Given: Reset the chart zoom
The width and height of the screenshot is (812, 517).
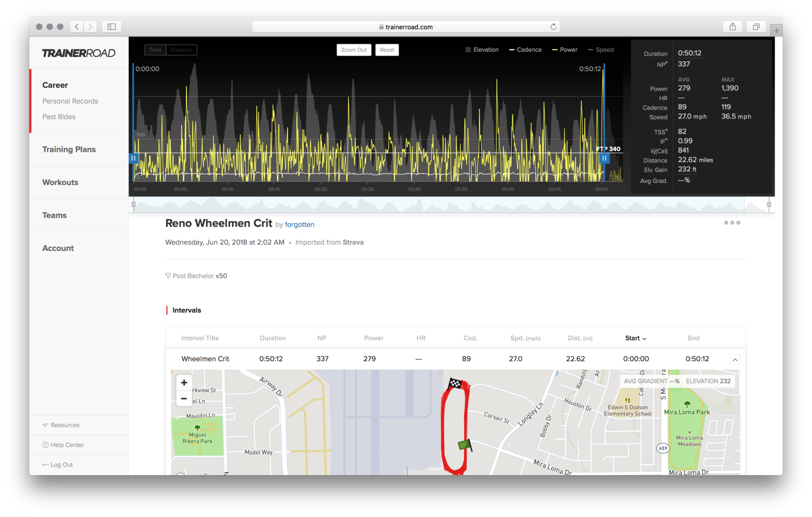Looking at the screenshot, I should click(387, 50).
